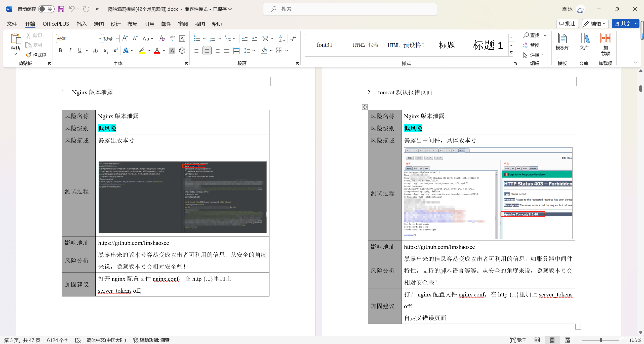
Task: Open the 拼音指南 phonetic guide icon
Action: click(172, 38)
